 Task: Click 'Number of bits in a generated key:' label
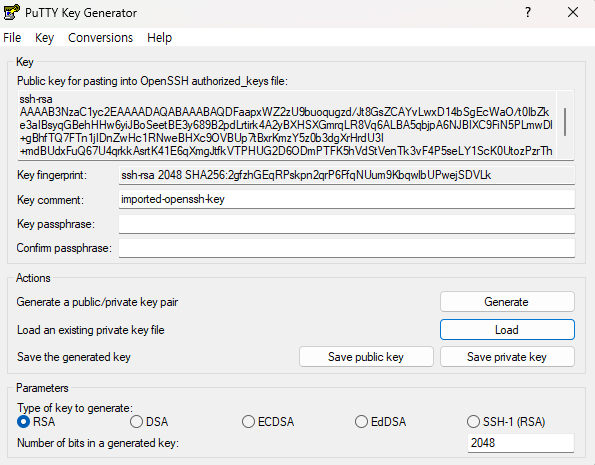(x=98, y=443)
